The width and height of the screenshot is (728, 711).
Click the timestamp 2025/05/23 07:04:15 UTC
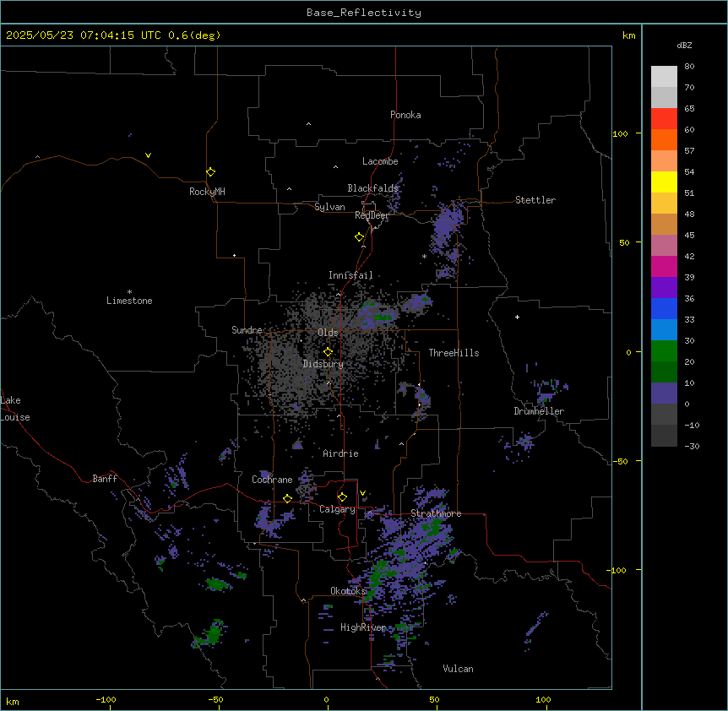(84, 35)
